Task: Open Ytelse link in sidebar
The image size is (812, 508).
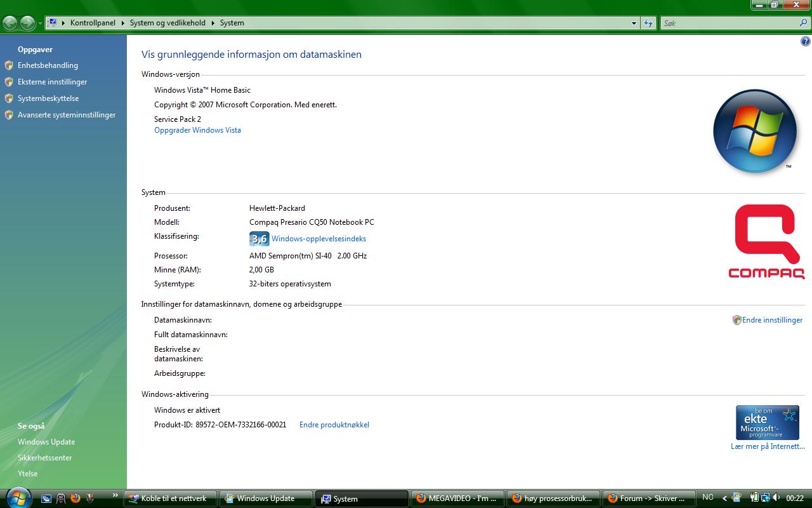Action: [x=27, y=474]
